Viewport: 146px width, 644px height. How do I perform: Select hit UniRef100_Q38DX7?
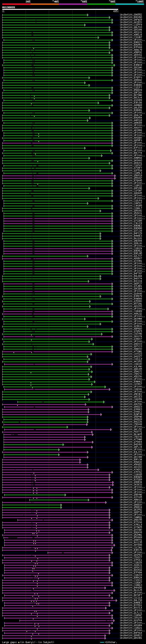(131, 339)
